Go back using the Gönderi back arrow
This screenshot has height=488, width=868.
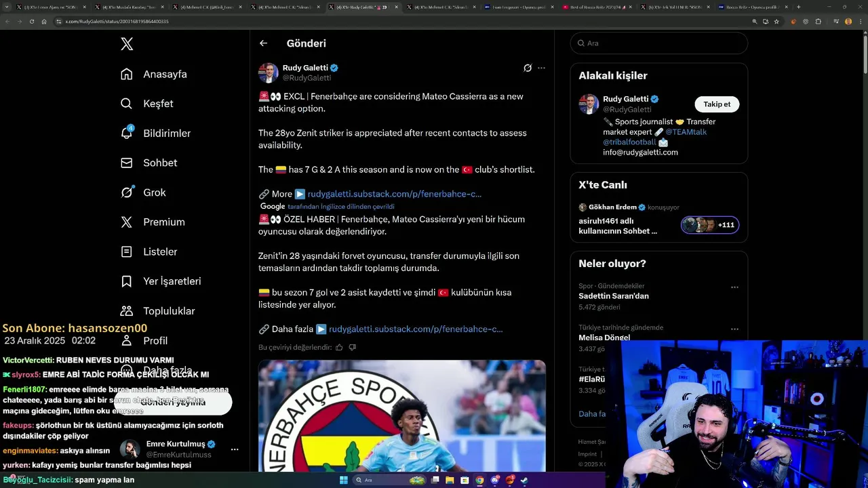point(263,43)
